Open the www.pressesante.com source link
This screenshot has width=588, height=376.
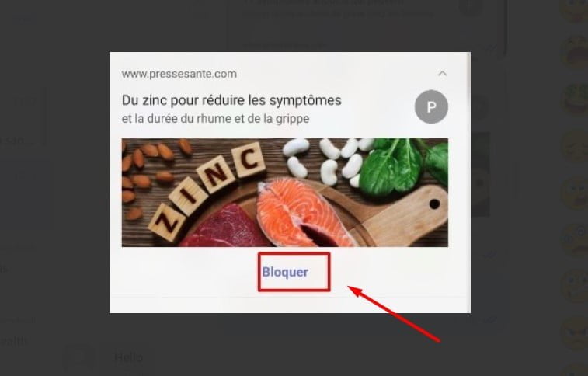(x=179, y=74)
